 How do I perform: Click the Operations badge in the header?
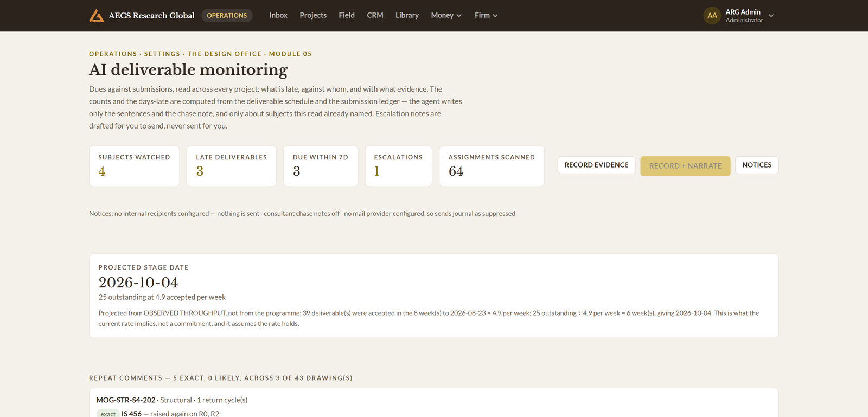(227, 16)
